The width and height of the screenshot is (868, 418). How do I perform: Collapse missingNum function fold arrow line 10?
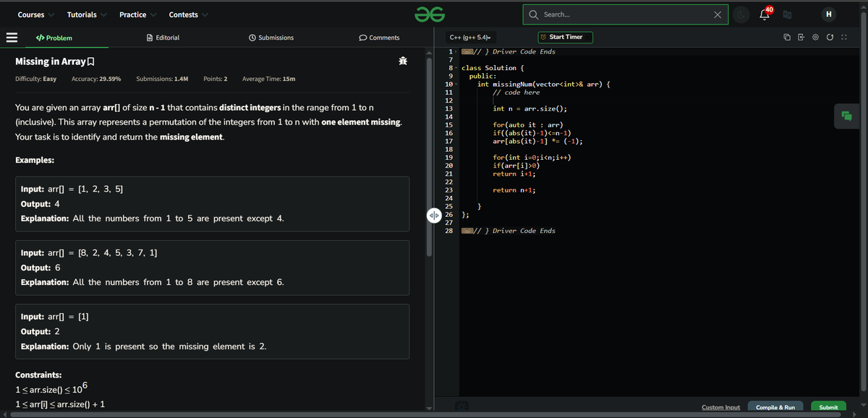pyautogui.click(x=456, y=85)
